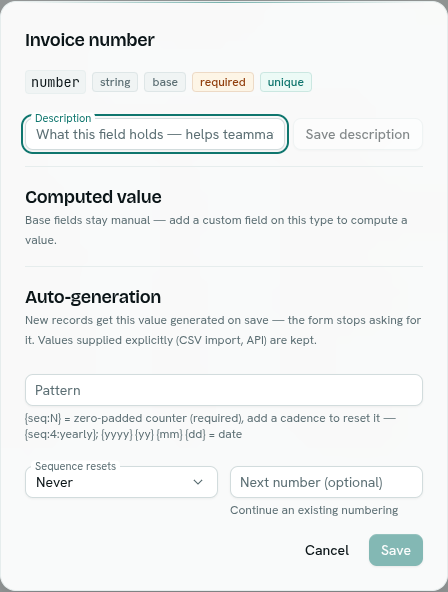448x592 pixels.
Task: Click the Cancel button
Action: click(x=327, y=550)
